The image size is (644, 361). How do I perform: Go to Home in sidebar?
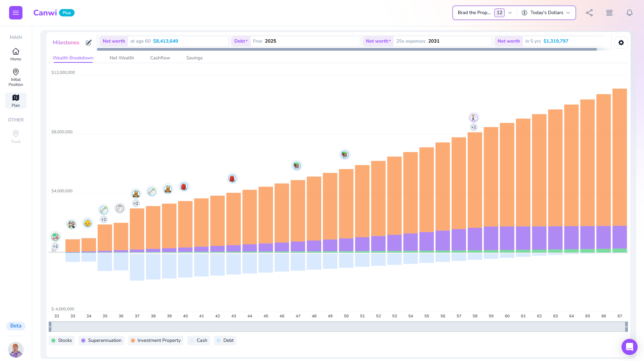(x=16, y=54)
